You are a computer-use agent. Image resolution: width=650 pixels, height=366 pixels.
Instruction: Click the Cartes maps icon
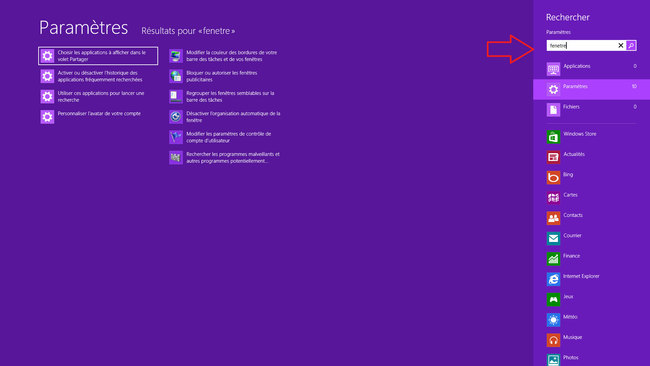pyautogui.click(x=553, y=198)
